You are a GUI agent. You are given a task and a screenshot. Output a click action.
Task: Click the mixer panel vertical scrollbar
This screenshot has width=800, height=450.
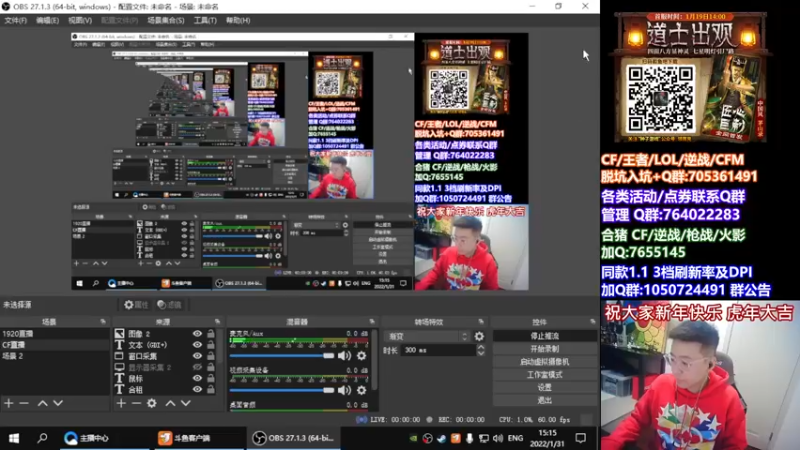(x=376, y=360)
